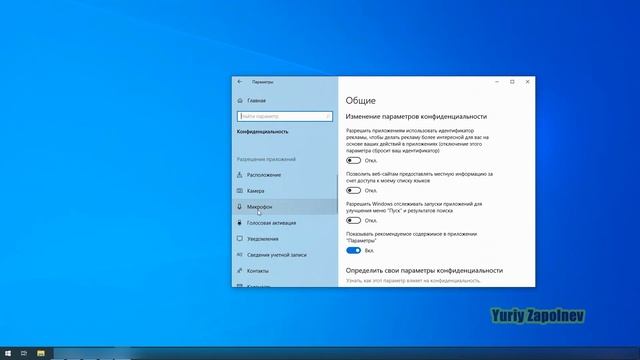Toggle advertising identifier switch
Image resolution: width=640 pixels, height=360 pixels.
(353, 160)
